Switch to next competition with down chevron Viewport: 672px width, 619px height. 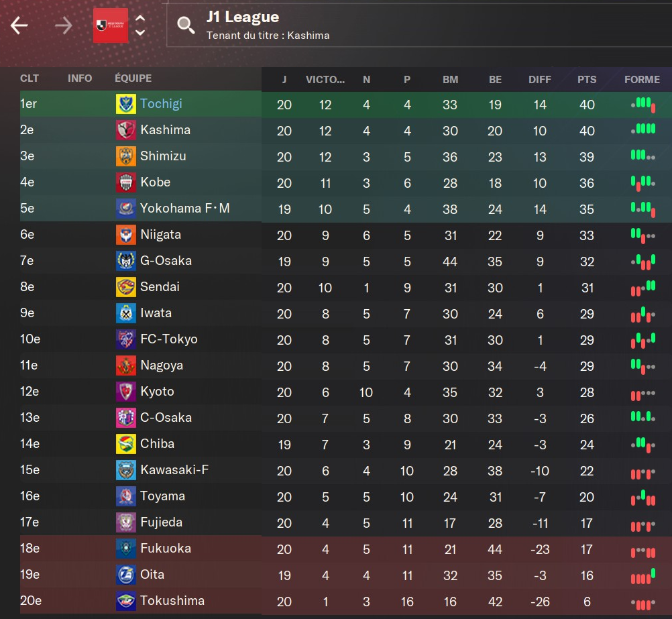pos(140,32)
